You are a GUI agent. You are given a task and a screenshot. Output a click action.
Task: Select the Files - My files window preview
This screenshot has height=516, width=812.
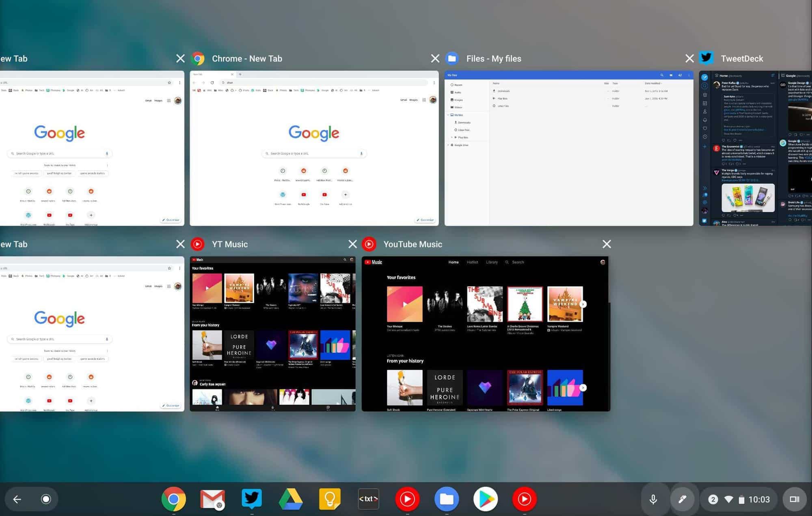[x=569, y=148]
